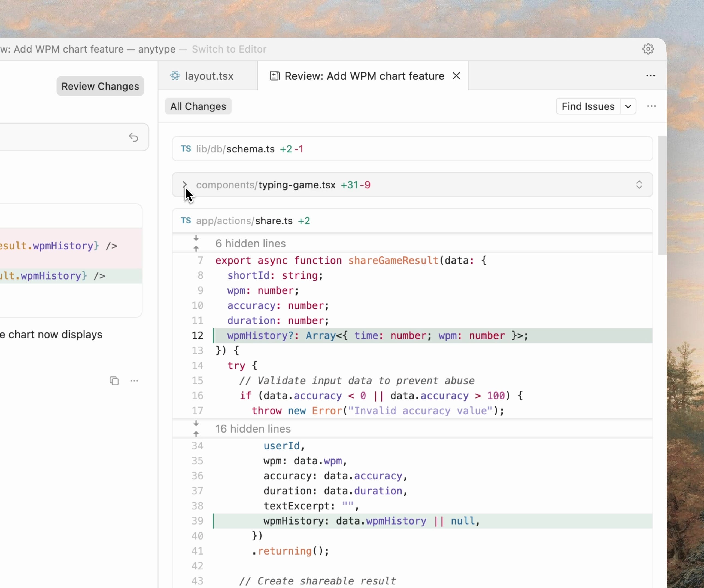Click the undo arrow icon in the left panel
704x588 pixels.
pyautogui.click(x=133, y=137)
